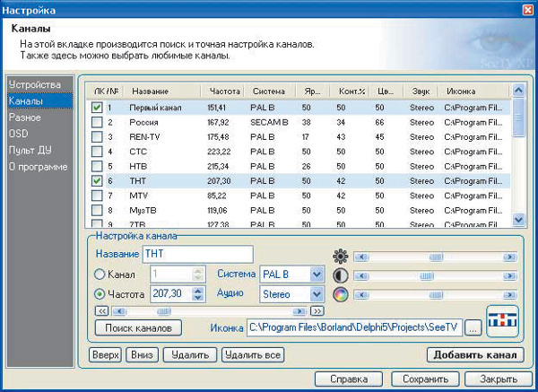Click left arrow of contrast slider

[x=361, y=275]
